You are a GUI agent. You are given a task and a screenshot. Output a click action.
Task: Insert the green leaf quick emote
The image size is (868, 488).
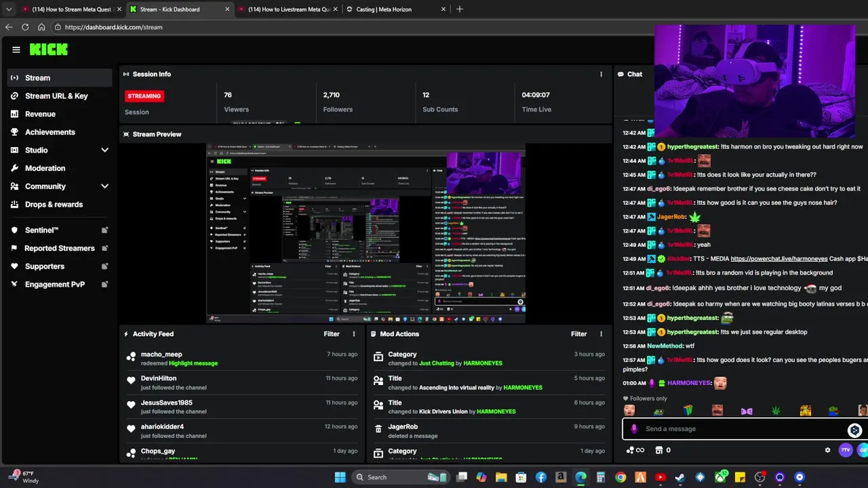click(x=776, y=411)
